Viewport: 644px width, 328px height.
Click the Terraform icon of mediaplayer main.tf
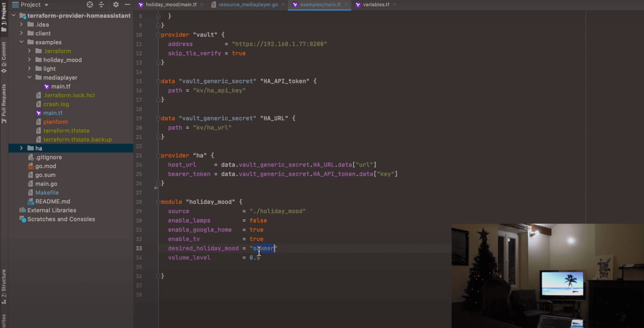coord(47,87)
